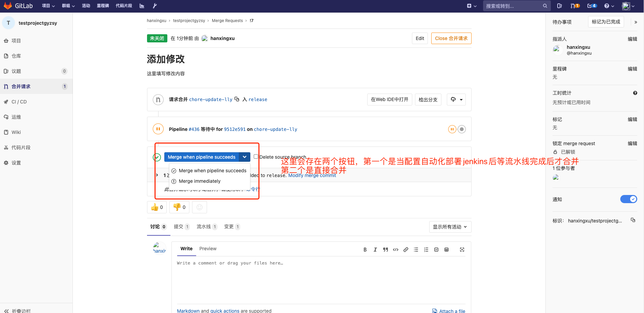Click 检出分支 button
This screenshot has height=313, width=644.
point(428,99)
